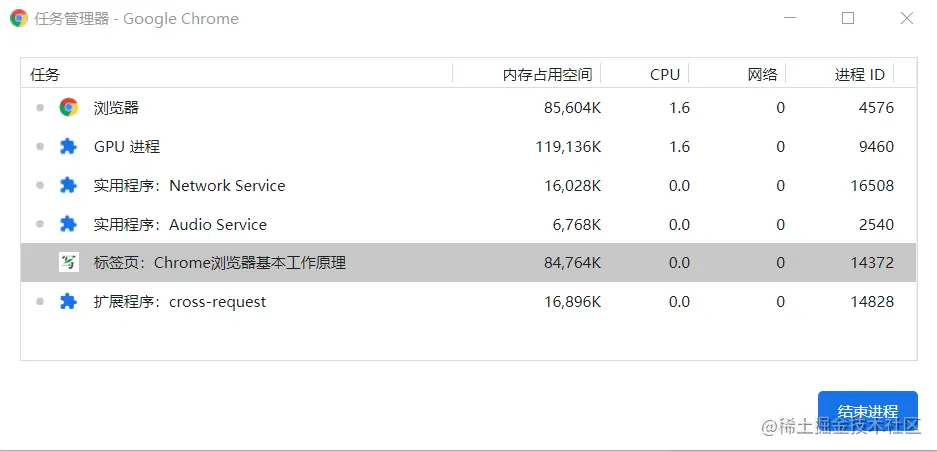Click the puzzle icon beside Audio Service
The height and width of the screenshot is (452, 937).
(69, 224)
